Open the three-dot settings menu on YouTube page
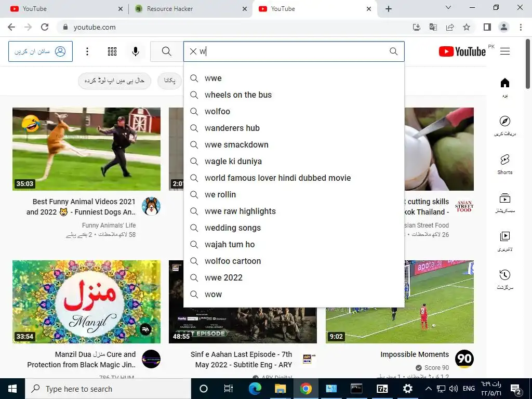The image size is (532, 399). coord(87,51)
